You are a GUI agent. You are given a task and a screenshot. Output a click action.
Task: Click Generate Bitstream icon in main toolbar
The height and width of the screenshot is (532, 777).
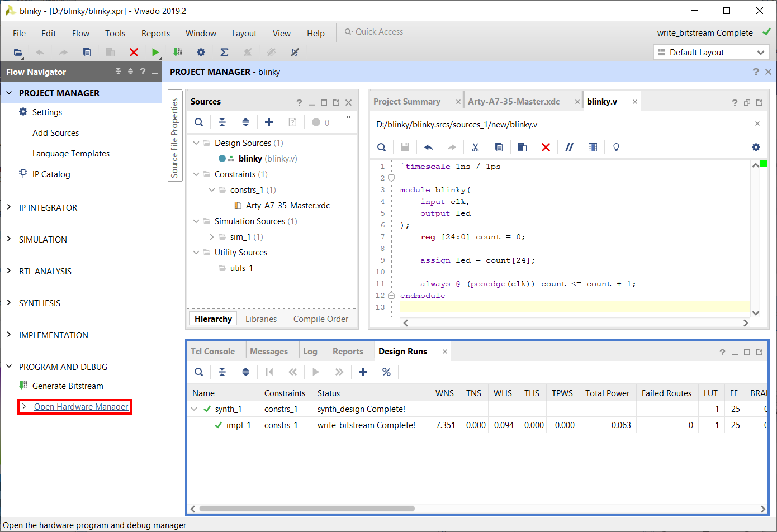click(178, 52)
